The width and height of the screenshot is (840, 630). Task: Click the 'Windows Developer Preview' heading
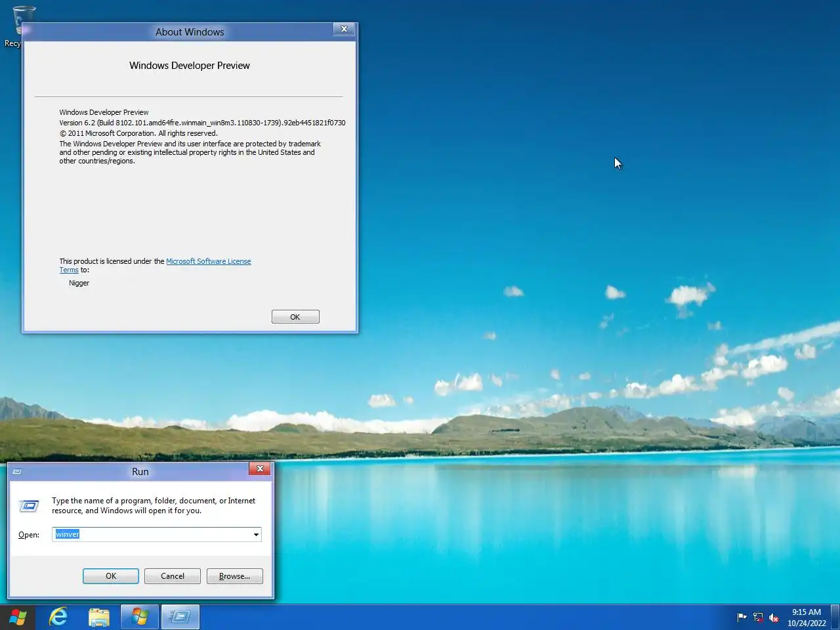[x=190, y=66]
